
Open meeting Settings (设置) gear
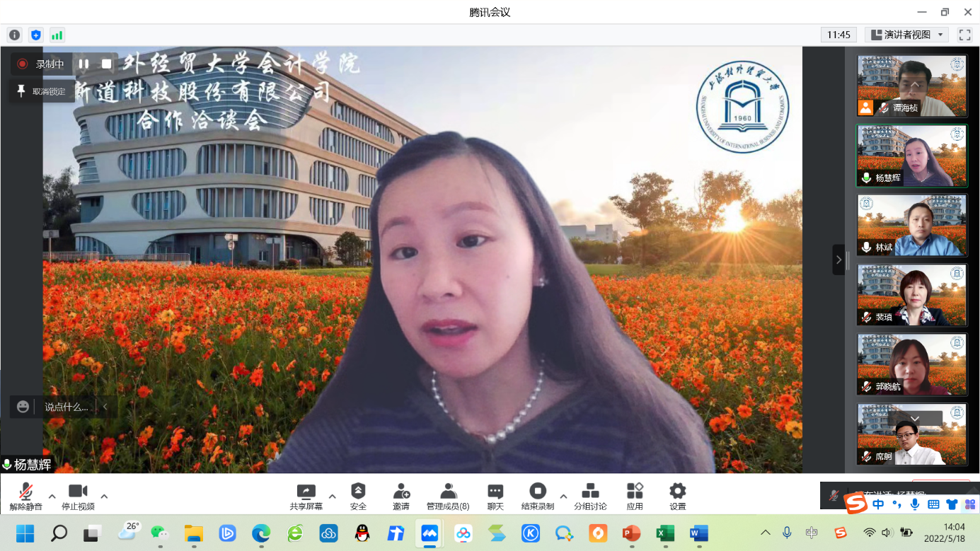pyautogui.click(x=677, y=492)
